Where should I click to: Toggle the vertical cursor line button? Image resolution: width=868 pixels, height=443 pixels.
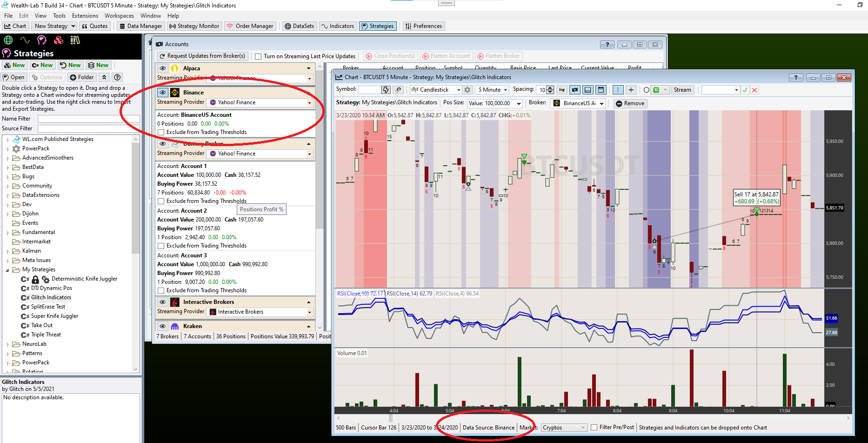[618, 90]
